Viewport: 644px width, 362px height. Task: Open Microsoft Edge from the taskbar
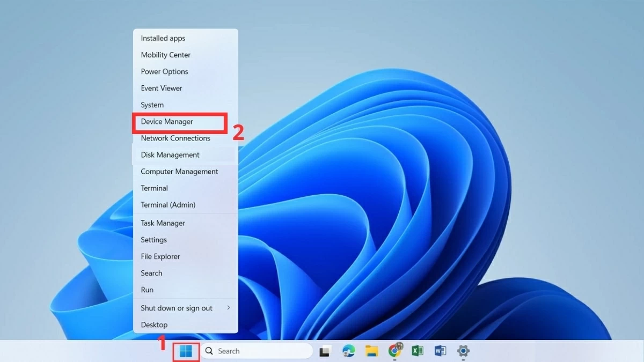tap(348, 351)
